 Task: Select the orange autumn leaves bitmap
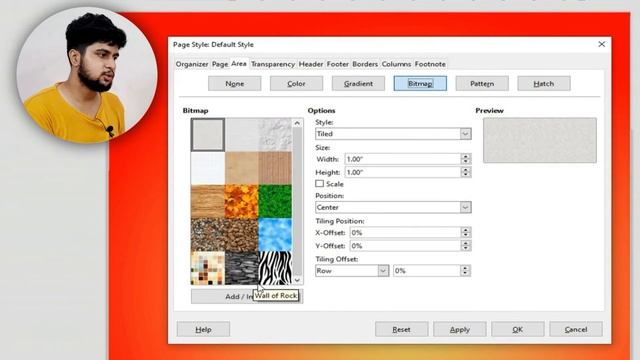click(x=241, y=201)
